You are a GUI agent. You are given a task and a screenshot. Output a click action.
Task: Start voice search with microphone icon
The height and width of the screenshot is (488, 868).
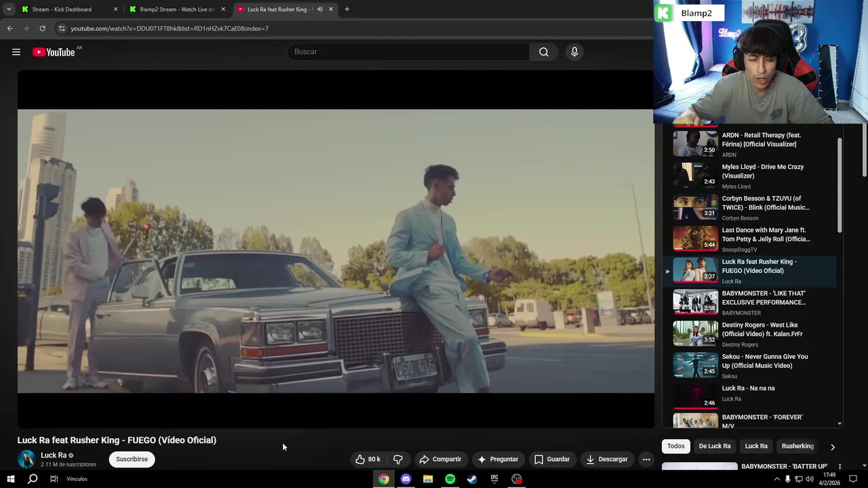(x=574, y=52)
